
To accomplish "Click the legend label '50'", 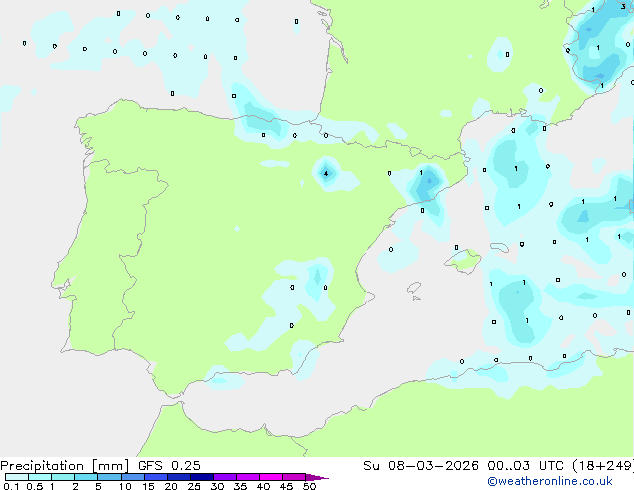I will pos(310,486).
